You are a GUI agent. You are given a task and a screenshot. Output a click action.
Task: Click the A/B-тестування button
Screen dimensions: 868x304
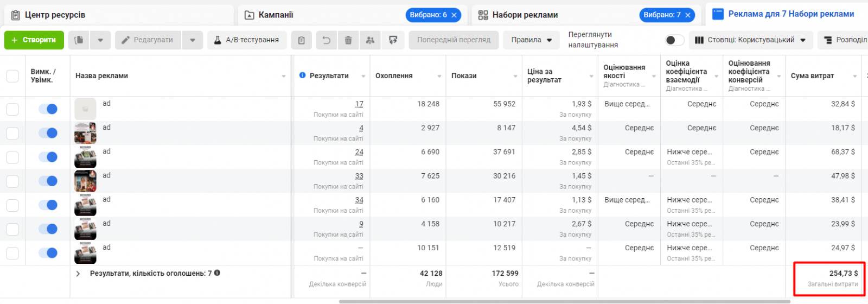click(x=247, y=40)
